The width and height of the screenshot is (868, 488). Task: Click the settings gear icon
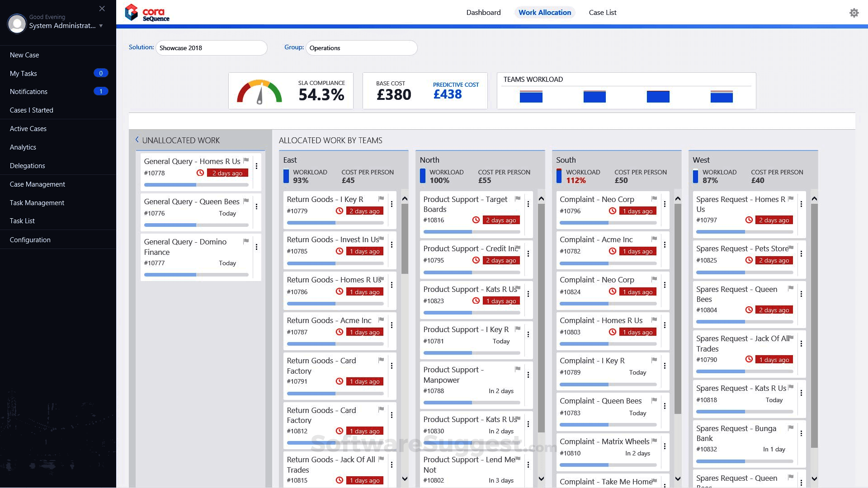(x=854, y=12)
